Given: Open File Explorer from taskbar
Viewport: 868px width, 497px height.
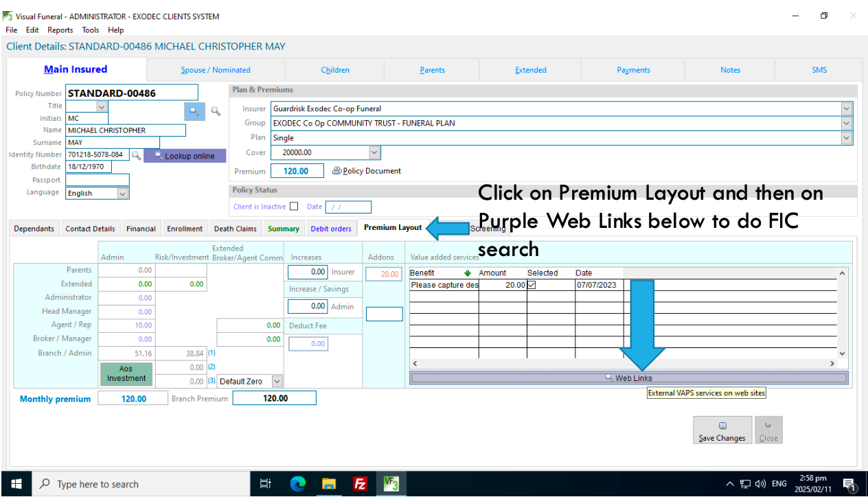Looking at the screenshot, I should coord(329,484).
